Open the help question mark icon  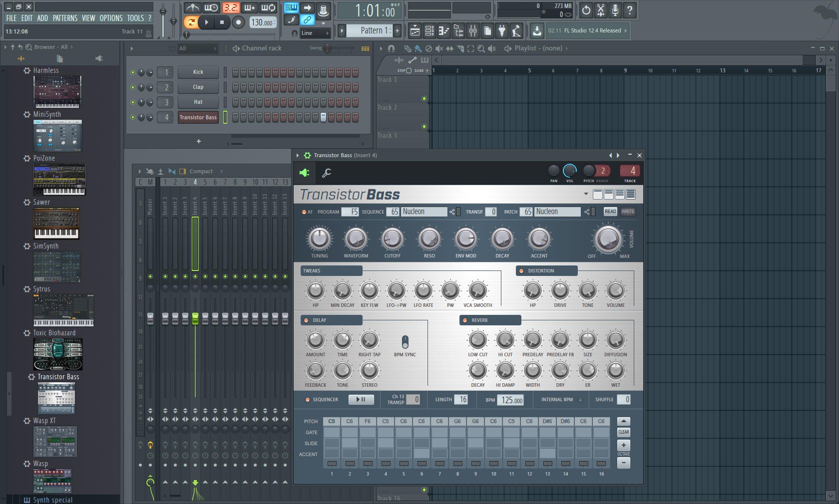(x=630, y=10)
